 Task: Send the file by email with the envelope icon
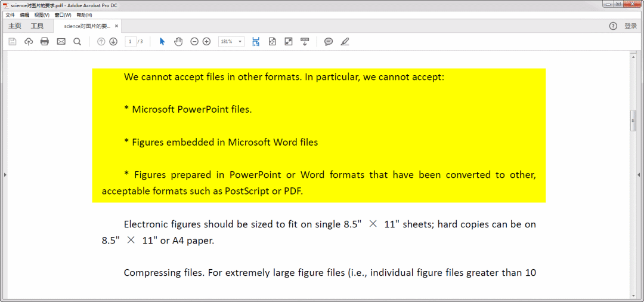point(61,42)
